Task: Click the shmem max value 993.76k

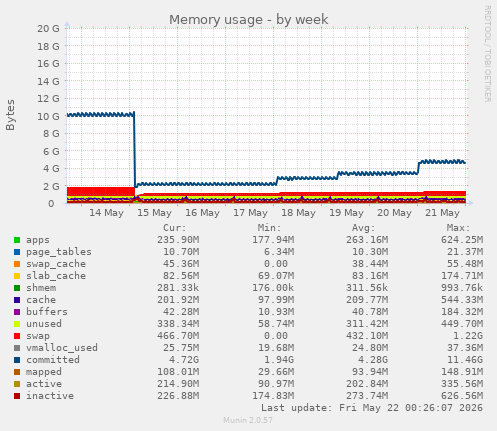Action: pyautogui.click(x=462, y=288)
